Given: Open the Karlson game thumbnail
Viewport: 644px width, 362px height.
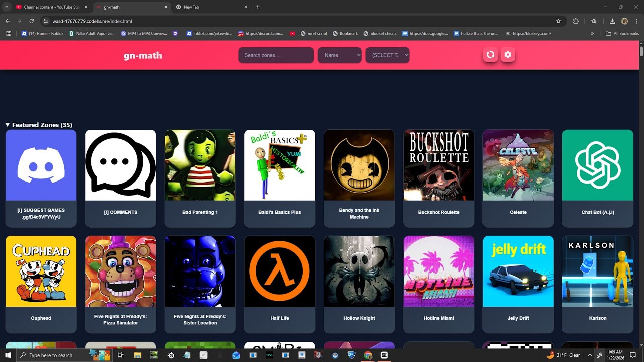Looking at the screenshot, I should click(x=598, y=271).
